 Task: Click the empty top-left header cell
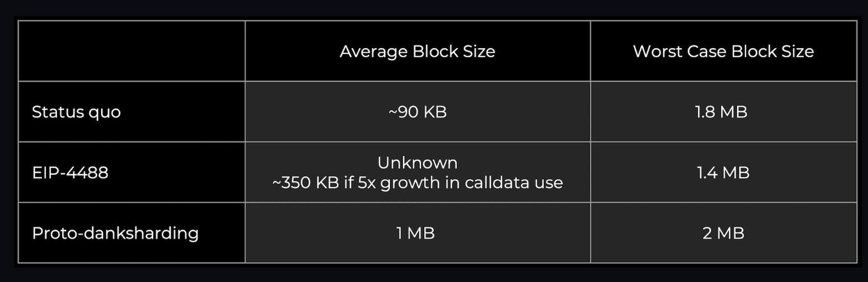131,51
